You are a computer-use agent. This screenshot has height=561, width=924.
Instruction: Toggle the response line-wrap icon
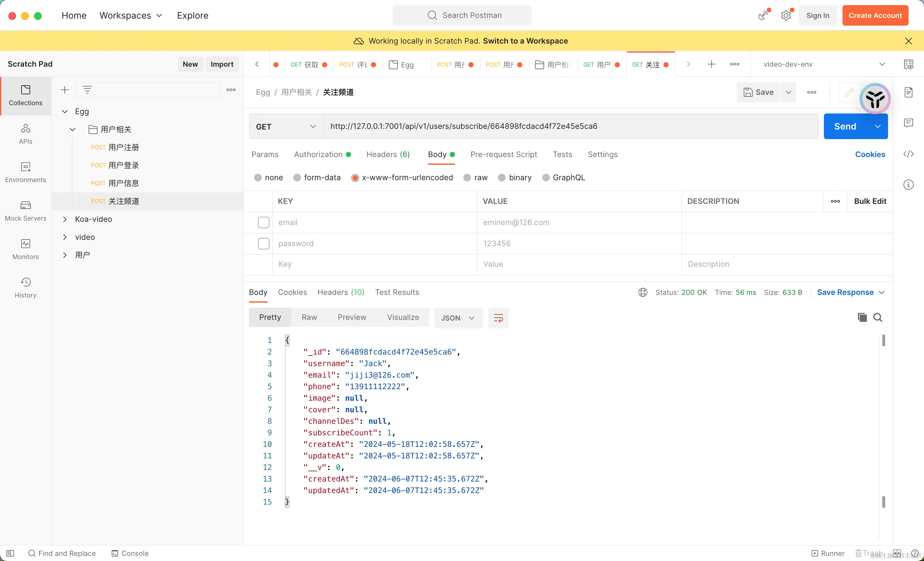498,318
